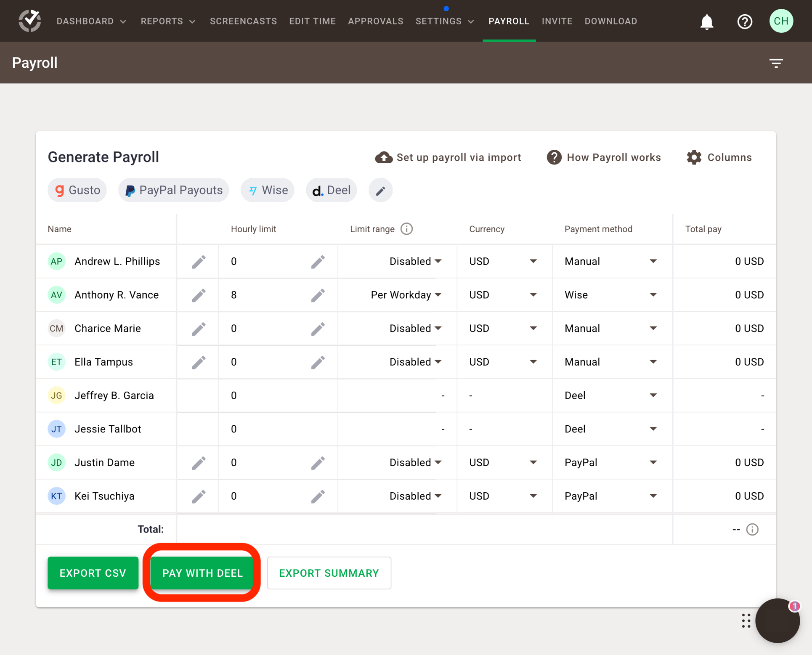
Task: Expand the Dashboard menu
Action: 91,21
